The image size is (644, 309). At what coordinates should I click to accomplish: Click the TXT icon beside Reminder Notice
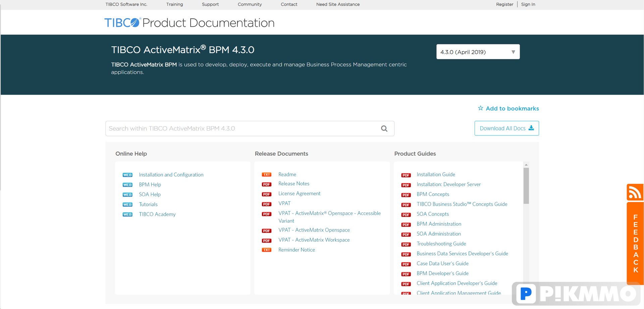coord(267,250)
